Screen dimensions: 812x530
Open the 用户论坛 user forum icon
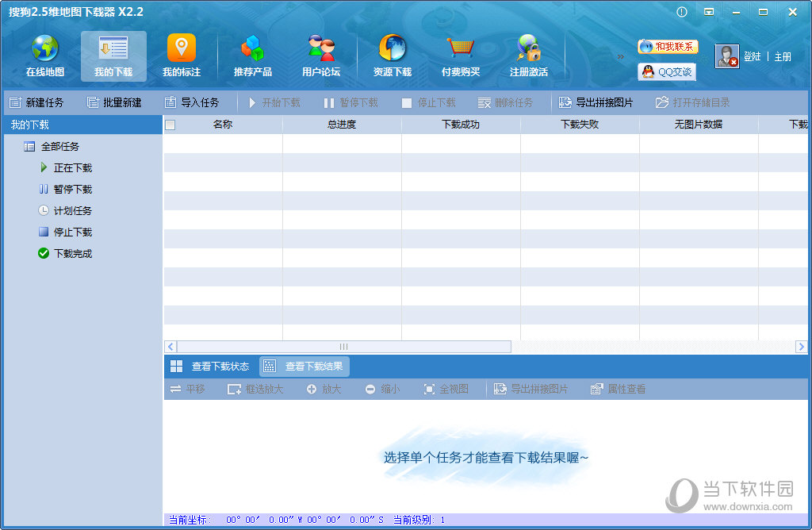pyautogui.click(x=321, y=56)
